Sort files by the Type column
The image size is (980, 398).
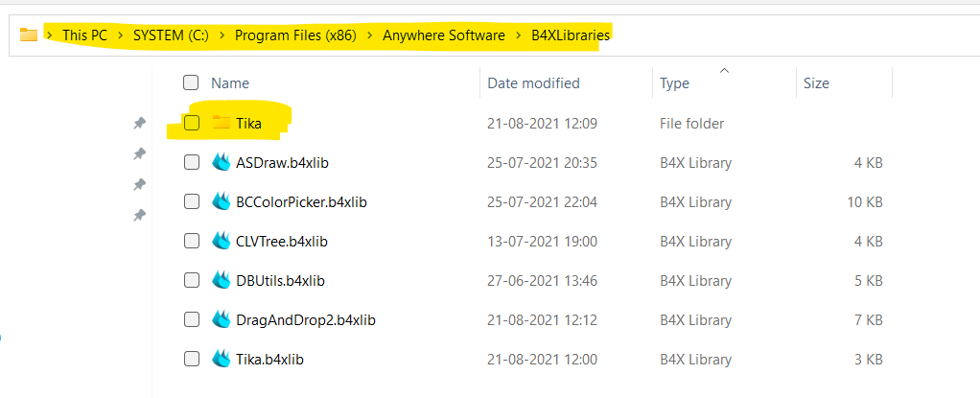[x=674, y=83]
